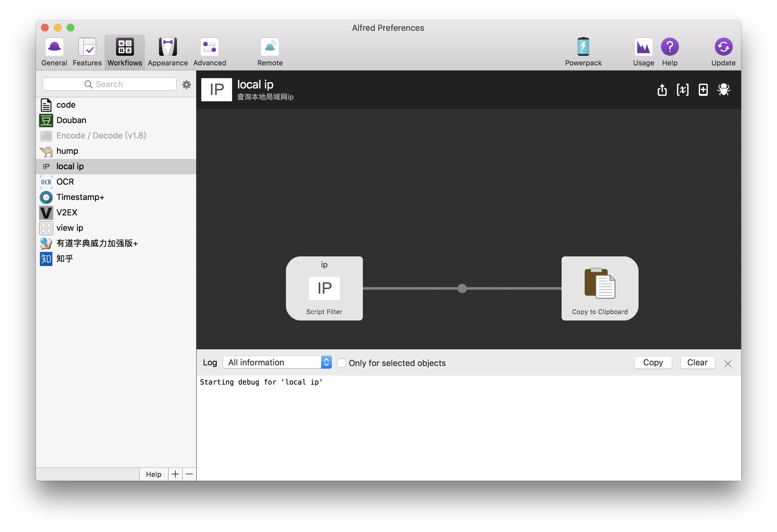777x532 pixels.
Task: Click the debug beetle icon
Action: tap(723, 90)
